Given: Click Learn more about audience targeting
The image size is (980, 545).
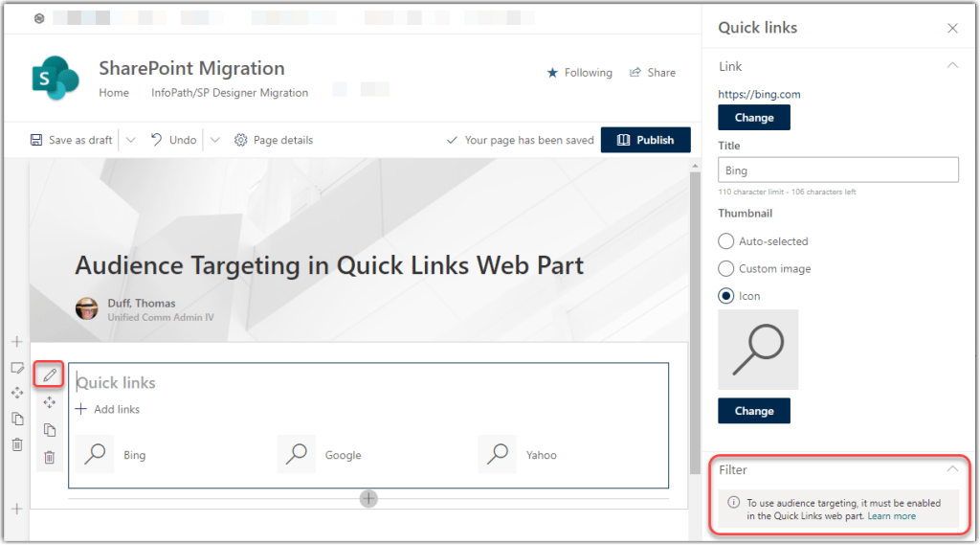Looking at the screenshot, I should point(891,516).
